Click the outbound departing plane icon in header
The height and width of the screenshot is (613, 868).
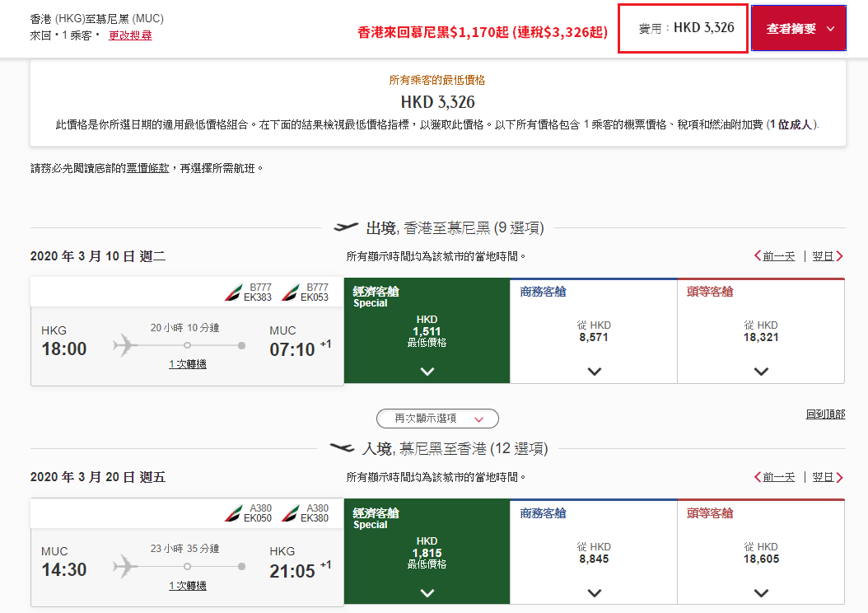click(x=346, y=227)
